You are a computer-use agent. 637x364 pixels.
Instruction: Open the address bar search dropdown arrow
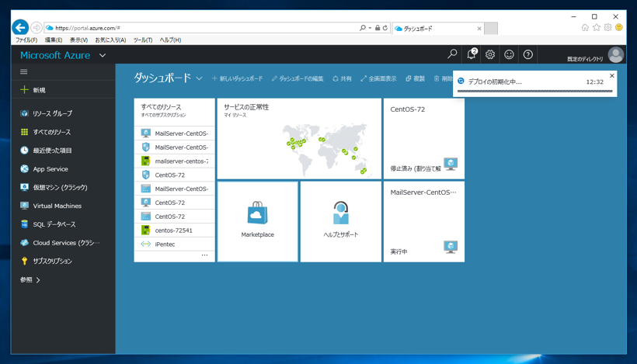point(370,28)
